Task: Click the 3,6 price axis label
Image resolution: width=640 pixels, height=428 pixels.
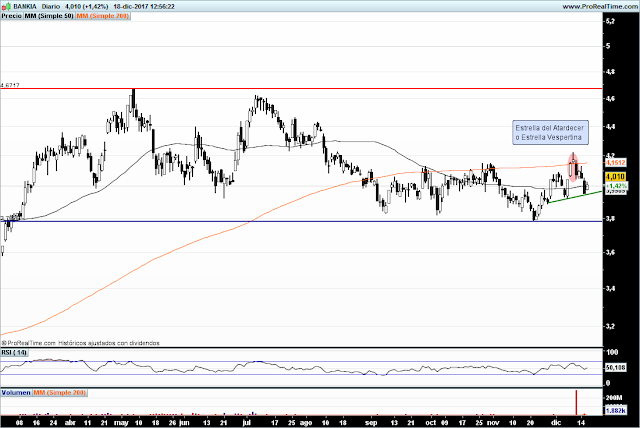Action: (611, 252)
